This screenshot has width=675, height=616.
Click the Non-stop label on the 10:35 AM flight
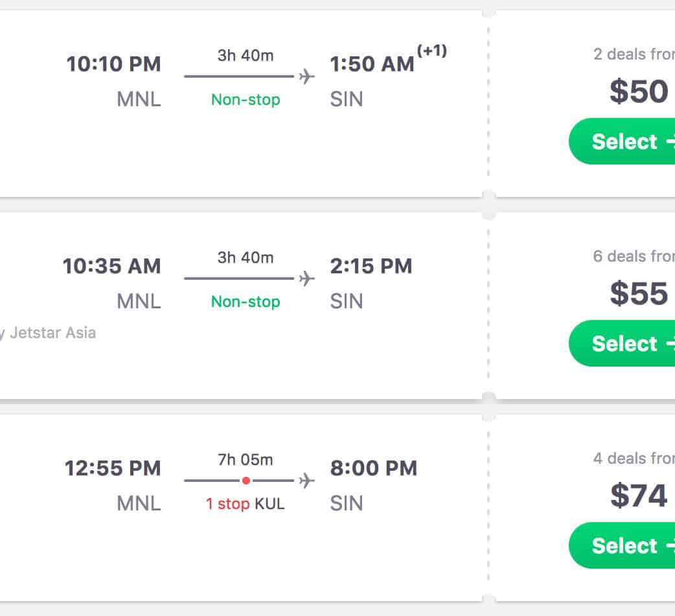[246, 302]
